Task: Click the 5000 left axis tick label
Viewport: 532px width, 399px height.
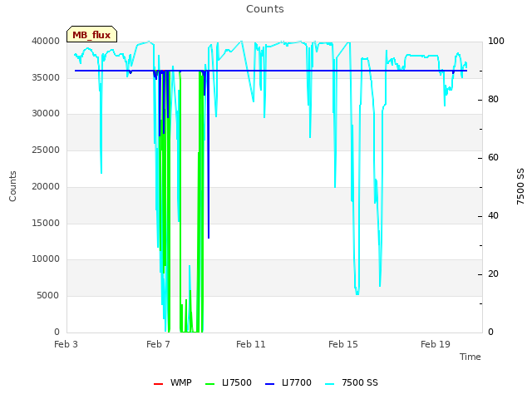Action: click(48, 296)
